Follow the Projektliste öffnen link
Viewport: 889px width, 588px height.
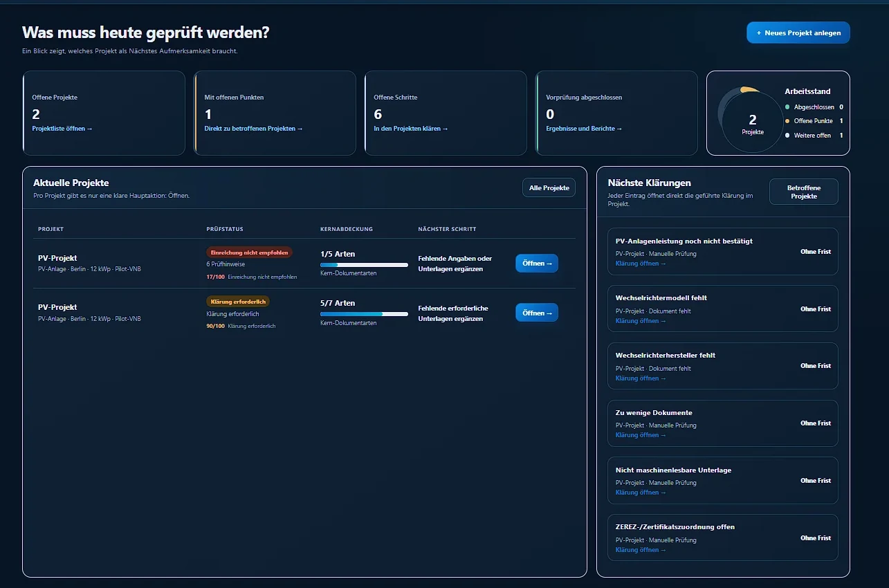click(x=62, y=129)
